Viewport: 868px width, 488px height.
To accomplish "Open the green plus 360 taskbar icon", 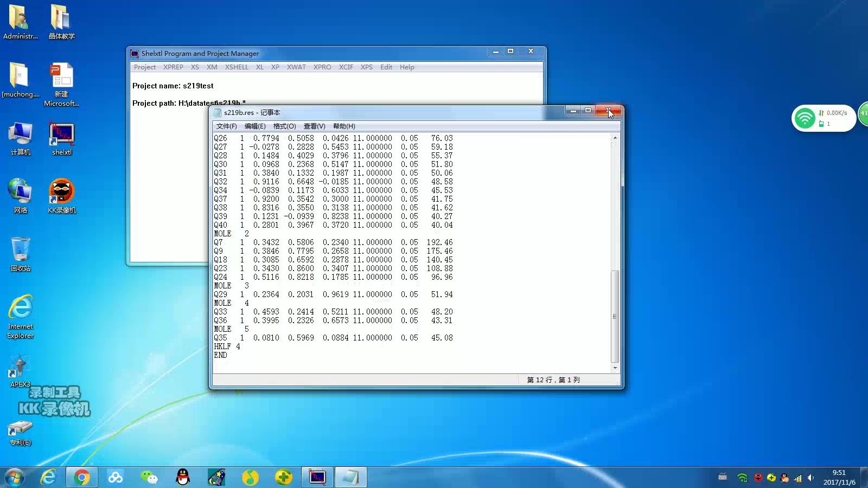I will pos(284,477).
